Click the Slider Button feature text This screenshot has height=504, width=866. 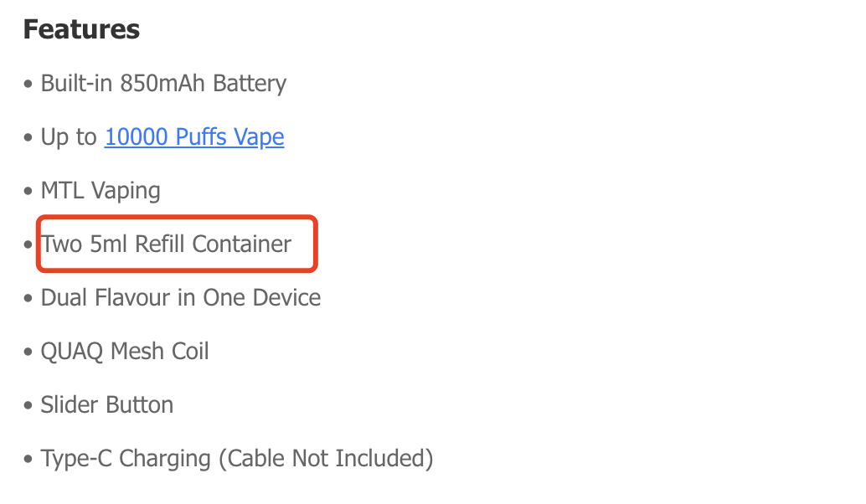coord(107,404)
